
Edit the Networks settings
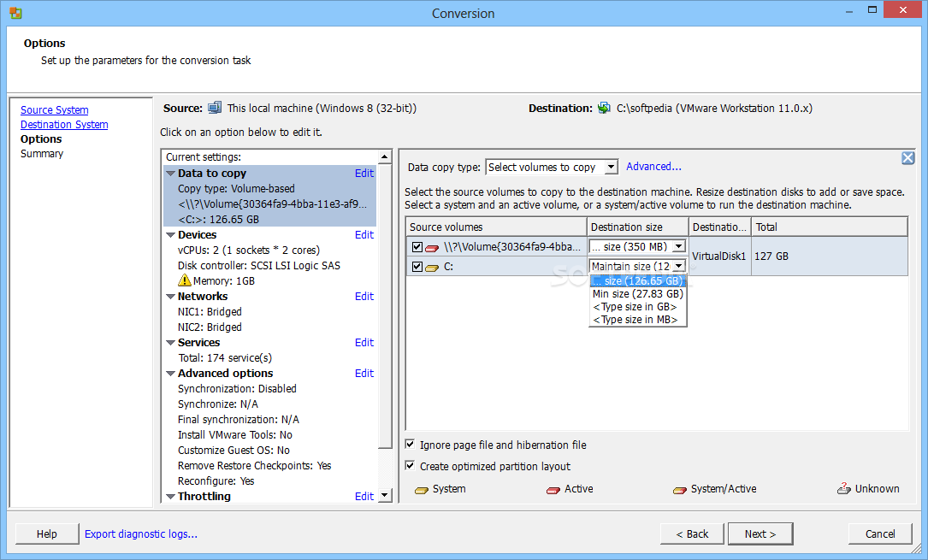point(364,297)
